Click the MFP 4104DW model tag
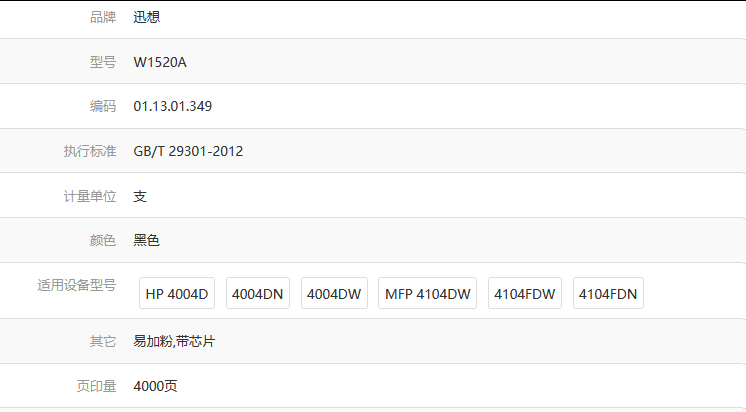Image resolution: width=746 pixels, height=412 pixels. click(427, 294)
